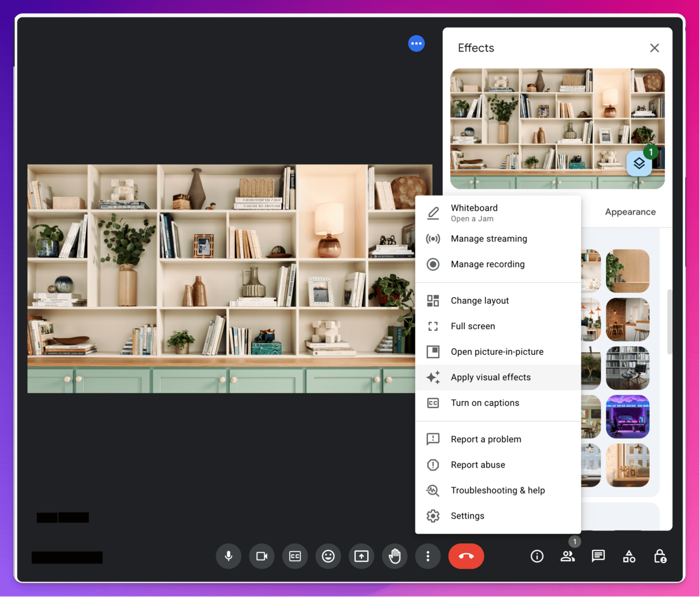700x597 pixels.
Task: Click the warning icon beside Report abuse
Action: coord(433,465)
